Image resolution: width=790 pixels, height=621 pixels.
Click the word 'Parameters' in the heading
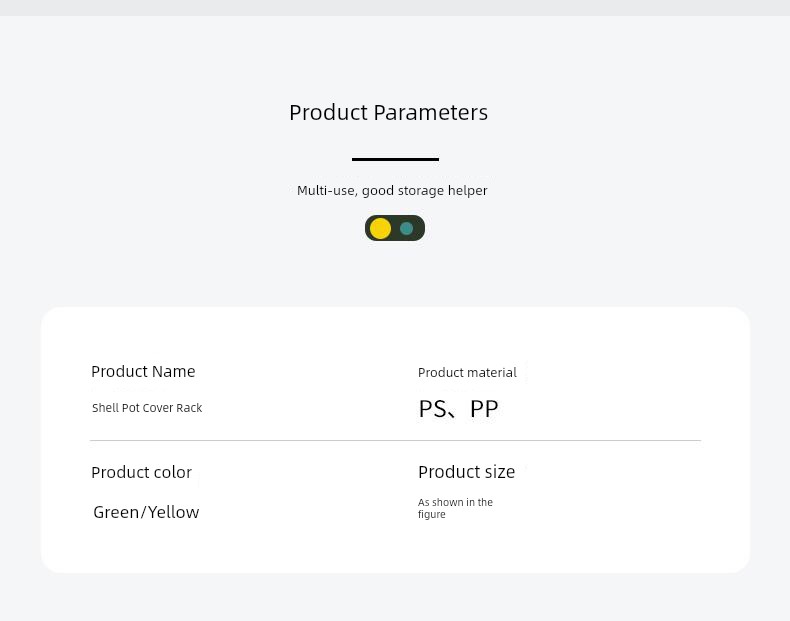tap(430, 112)
